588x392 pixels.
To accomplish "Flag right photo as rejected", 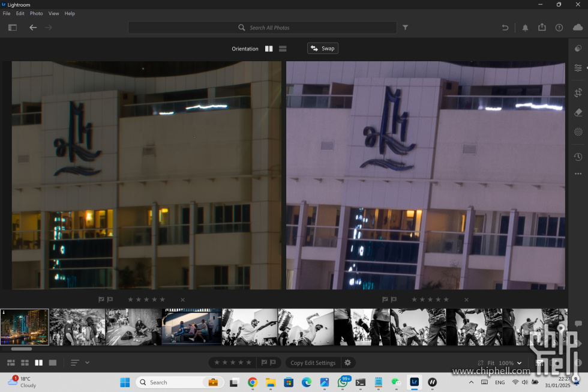I will (x=394, y=300).
